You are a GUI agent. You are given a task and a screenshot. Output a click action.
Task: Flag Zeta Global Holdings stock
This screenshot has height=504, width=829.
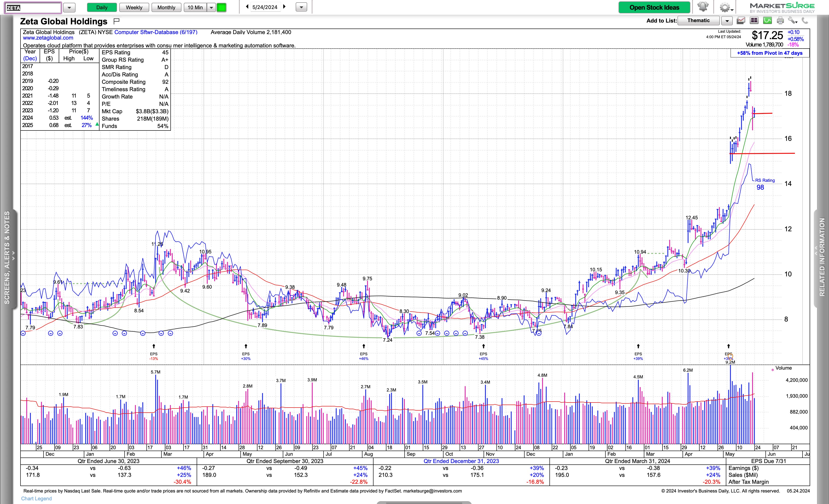[x=117, y=21]
